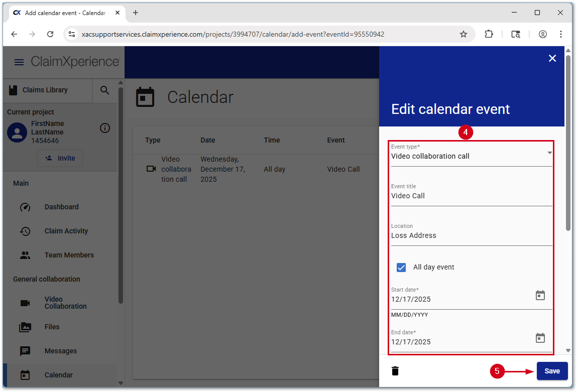The height and width of the screenshot is (392, 577).
Task: Open the browser Extensions puzzle icon
Action: click(489, 34)
